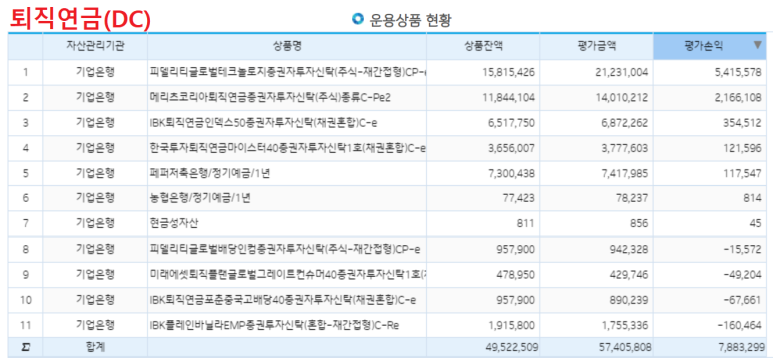Select 피델리티글로벌배당인컴증권자투자신탁 product
The width and height of the screenshot is (773, 362).
(285, 250)
